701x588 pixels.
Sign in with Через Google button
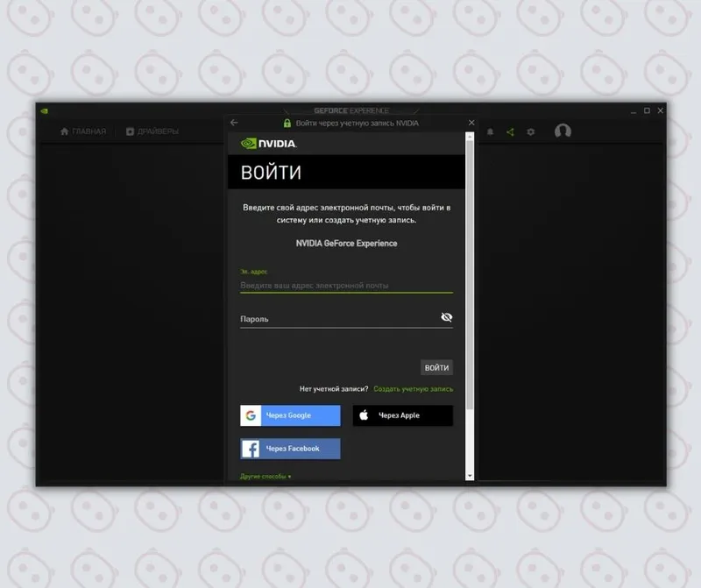[x=290, y=415]
